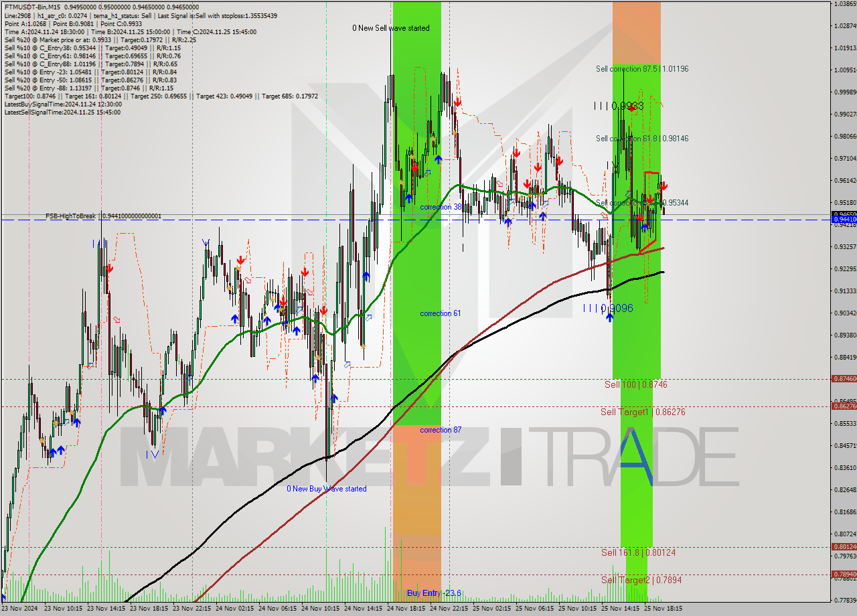Select the 'Sell Target1 | 0.86276' label

[x=643, y=412]
